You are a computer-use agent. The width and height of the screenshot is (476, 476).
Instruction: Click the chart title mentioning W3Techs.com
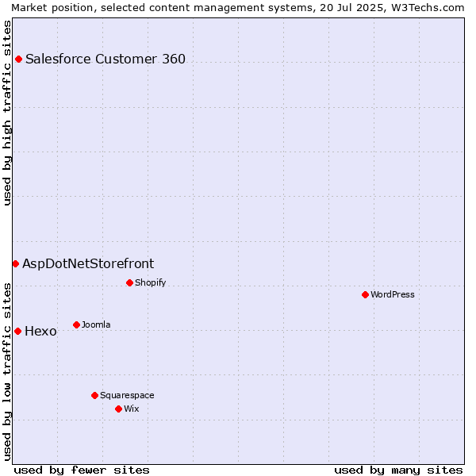238,8
